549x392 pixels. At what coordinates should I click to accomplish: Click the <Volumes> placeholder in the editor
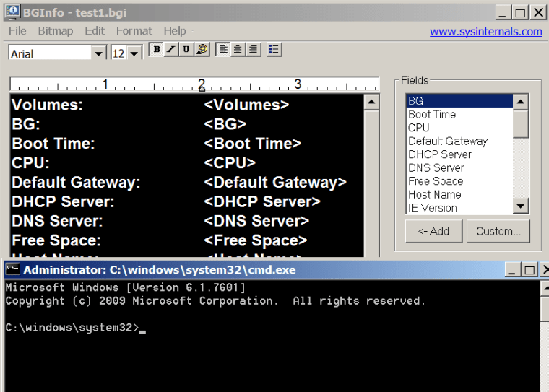[246, 105]
